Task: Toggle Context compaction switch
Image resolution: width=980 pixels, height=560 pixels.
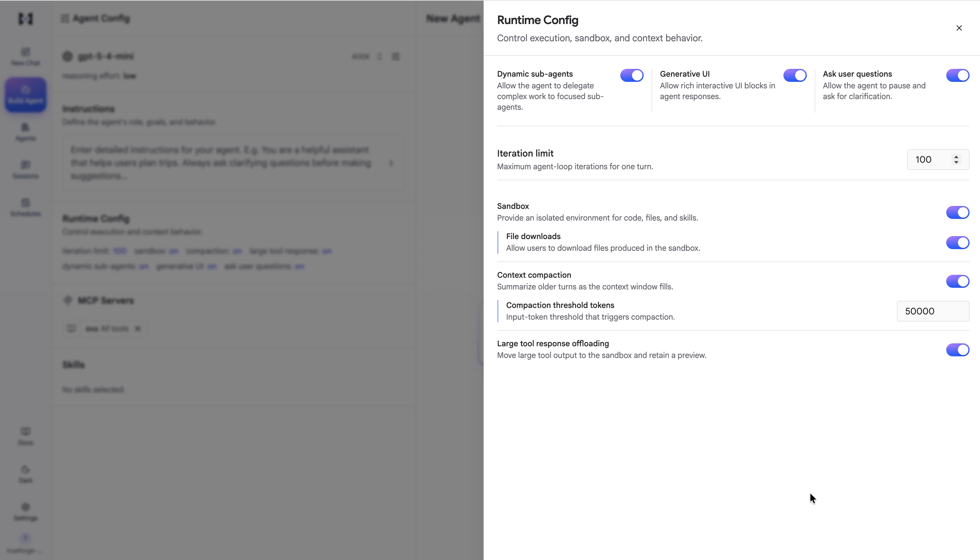Action: point(957,281)
